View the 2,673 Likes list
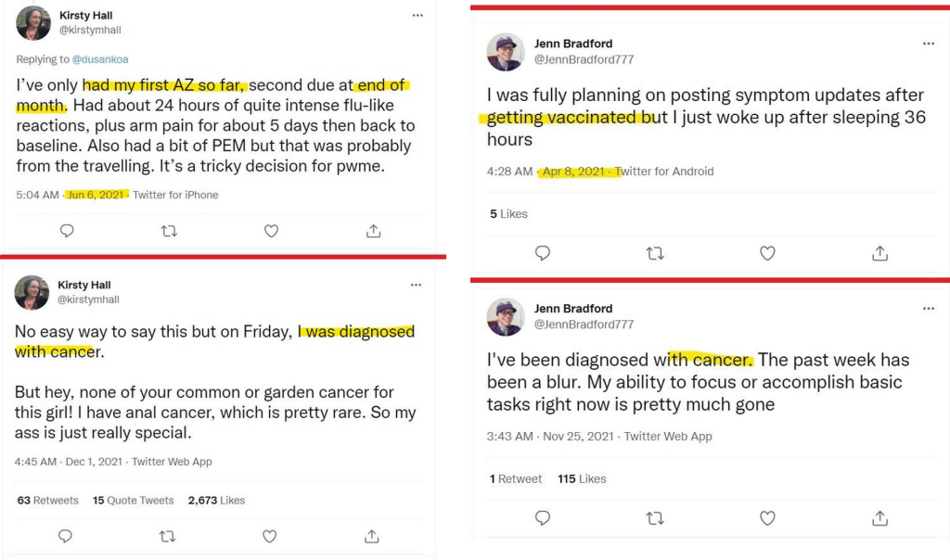950x560 pixels. pyautogui.click(x=216, y=500)
